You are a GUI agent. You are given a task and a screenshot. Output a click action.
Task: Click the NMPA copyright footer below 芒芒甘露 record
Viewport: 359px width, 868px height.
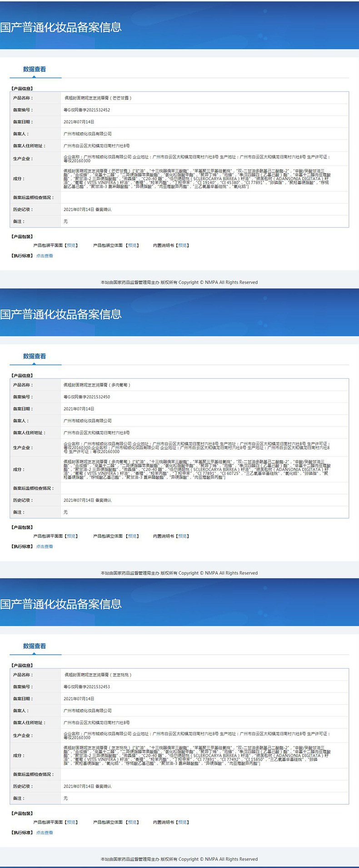[179, 283]
